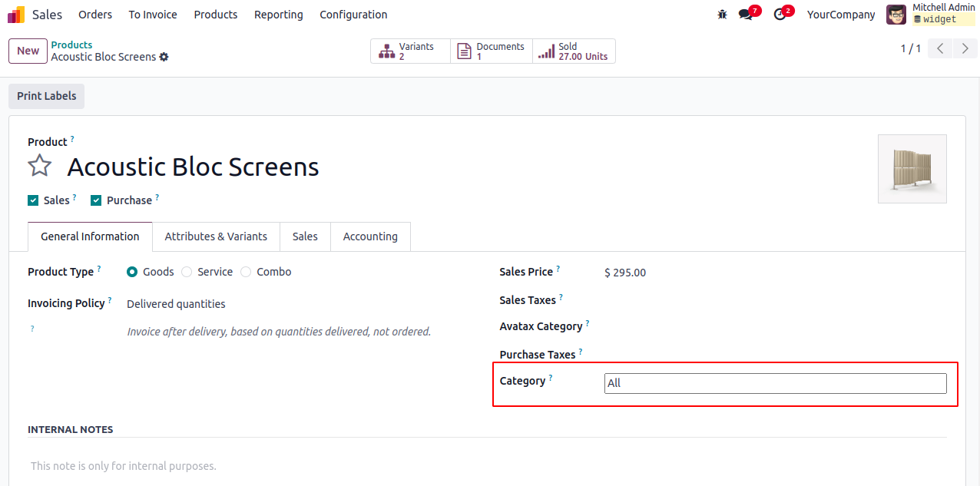This screenshot has height=486, width=980.
Task: Click the Print Labels button
Action: tap(47, 96)
